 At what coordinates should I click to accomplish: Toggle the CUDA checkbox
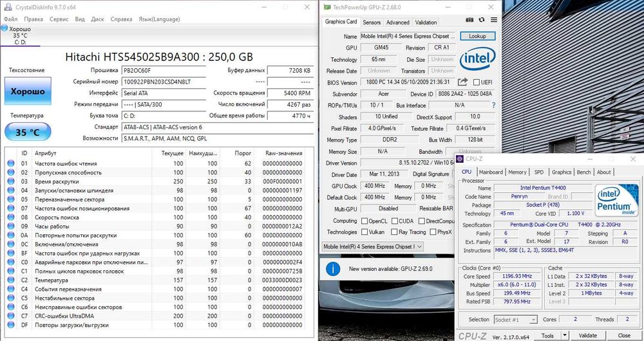[394, 221]
